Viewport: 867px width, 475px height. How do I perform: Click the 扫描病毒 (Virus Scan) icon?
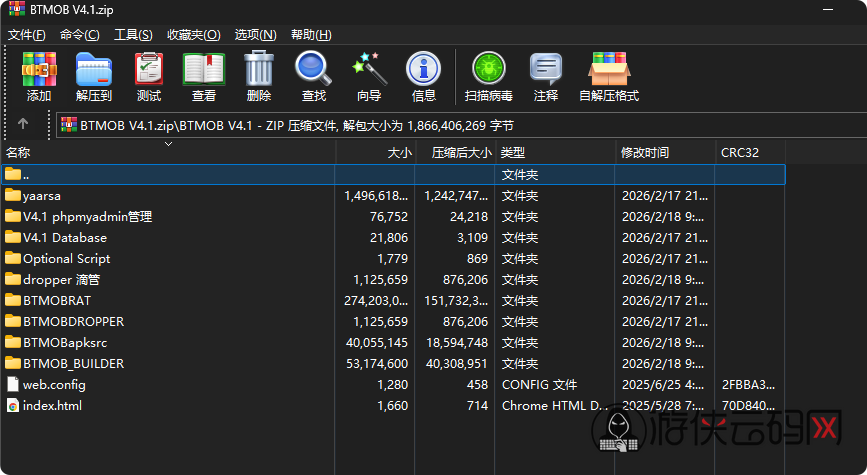point(489,76)
